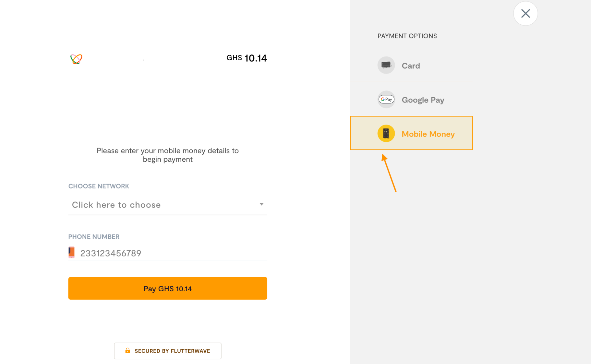Click the CHOOSE NETWORK label

[x=98, y=186]
